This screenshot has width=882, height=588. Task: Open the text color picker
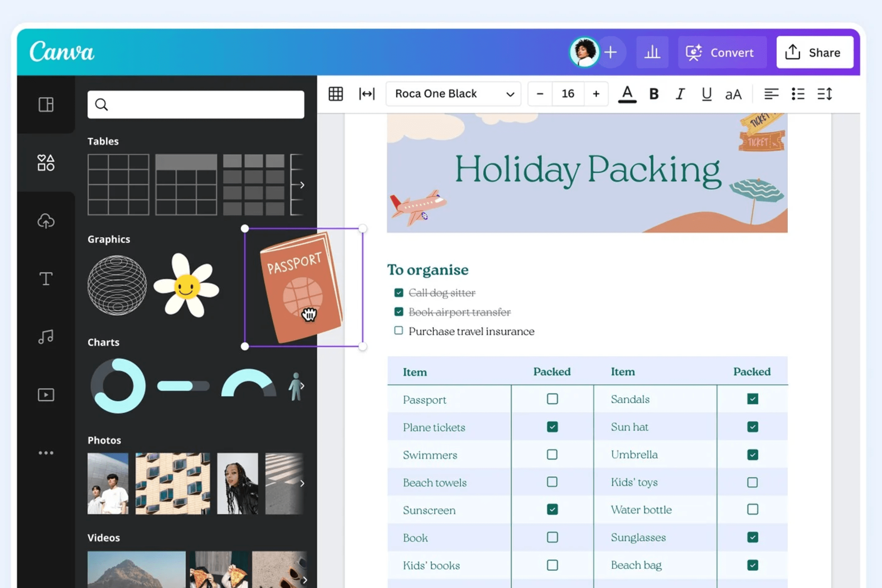627,94
